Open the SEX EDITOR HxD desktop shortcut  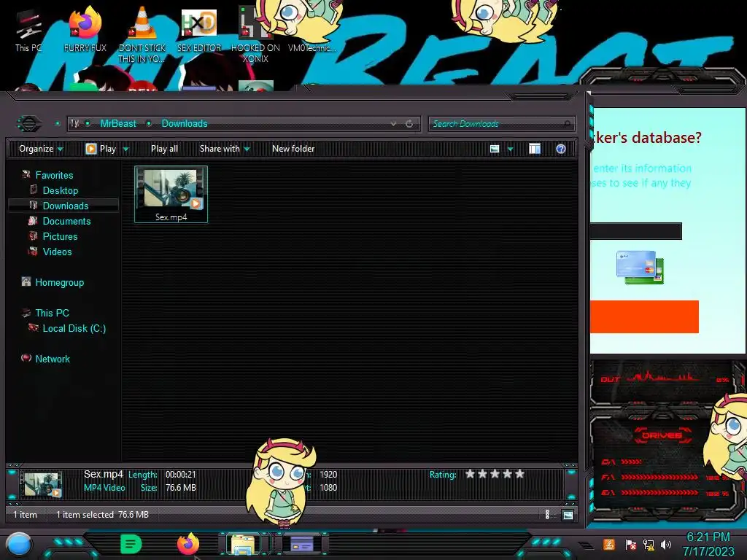[x=199, y=31]
